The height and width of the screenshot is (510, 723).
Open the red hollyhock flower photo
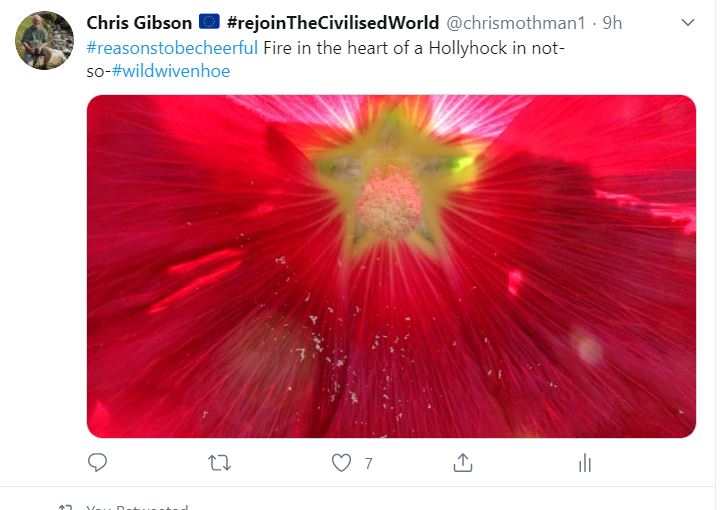click(x=391, y=267)
